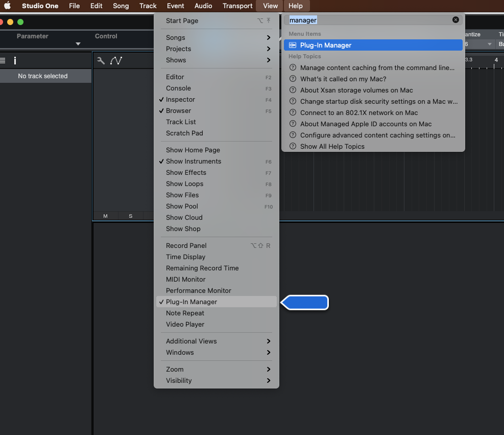The image size is (504, 435).
Task: Open the track info 'i' icon
Action: (x=15, y=60)
